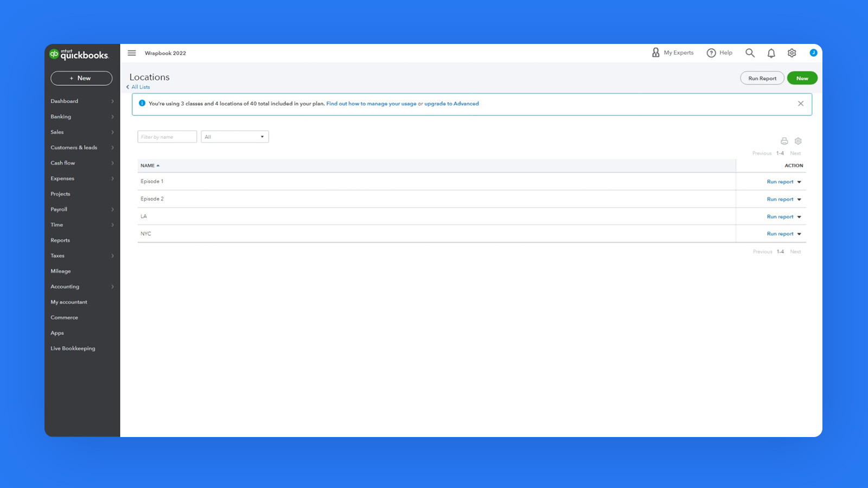Print the locations list
The height and width of the screenshot is (488, 868).
point(784,140)
